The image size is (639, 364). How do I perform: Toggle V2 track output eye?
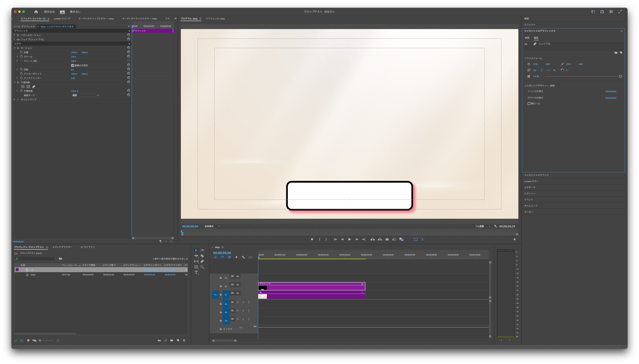[238, 284]
